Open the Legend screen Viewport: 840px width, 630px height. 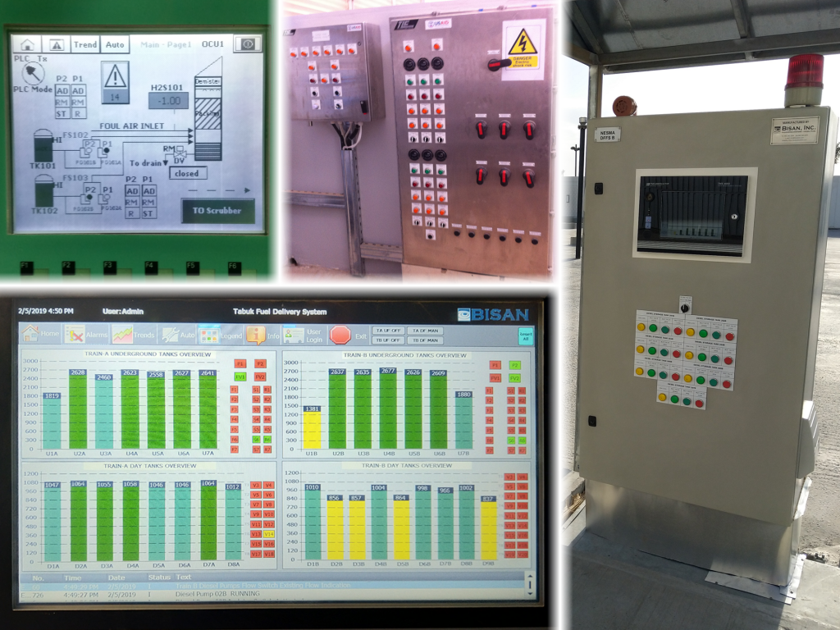click(208, 334)
